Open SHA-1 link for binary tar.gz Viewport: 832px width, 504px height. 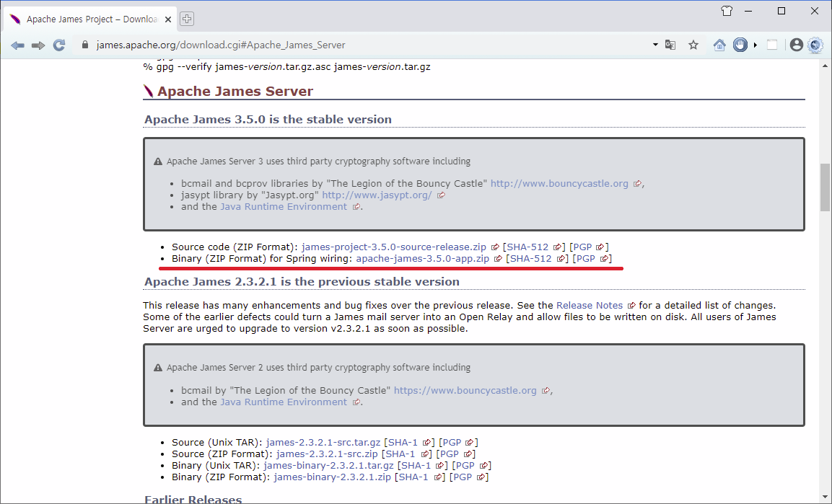(x=416, y=465)
